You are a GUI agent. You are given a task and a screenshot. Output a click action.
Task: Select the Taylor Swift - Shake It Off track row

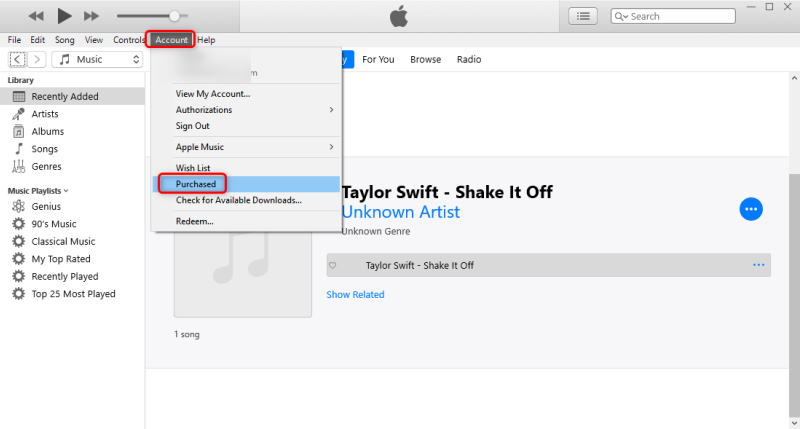(548, 265)
